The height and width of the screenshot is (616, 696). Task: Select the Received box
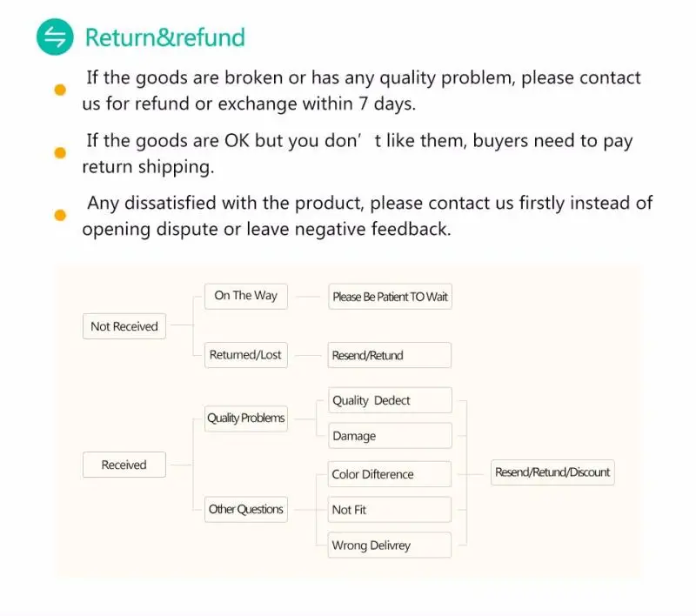click(124, 465)
